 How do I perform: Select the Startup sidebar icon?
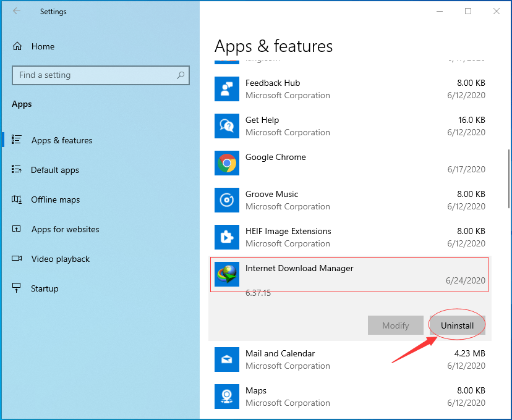pyautogui.click(x=16, y=288)
